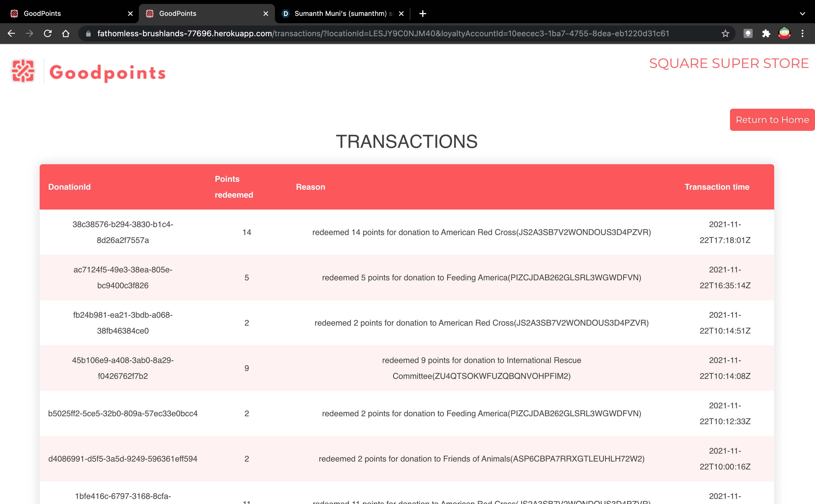Click the Goodpoints logo icon

point(23,71)
